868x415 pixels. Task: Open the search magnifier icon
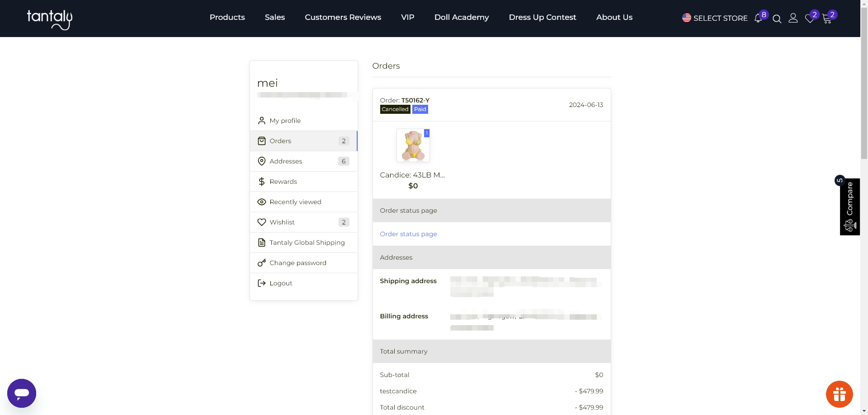pyautogui.click(x=777, y=19)
